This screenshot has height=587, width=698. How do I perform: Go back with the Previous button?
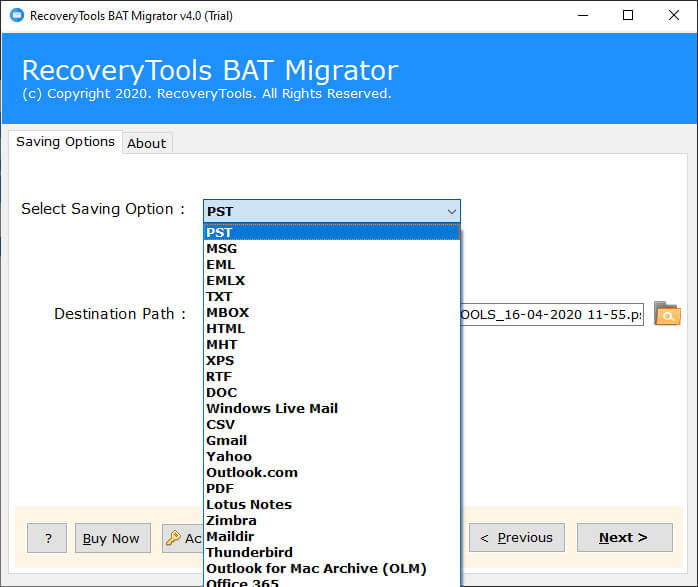pos(516,538)
